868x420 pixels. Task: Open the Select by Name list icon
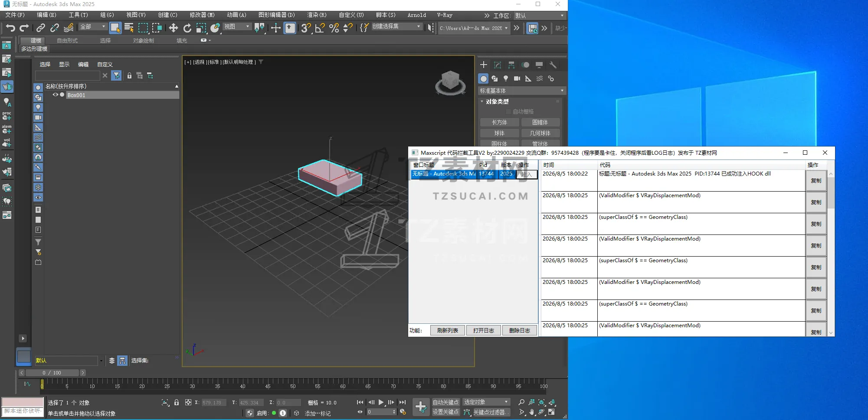click(x=129, y=28)
